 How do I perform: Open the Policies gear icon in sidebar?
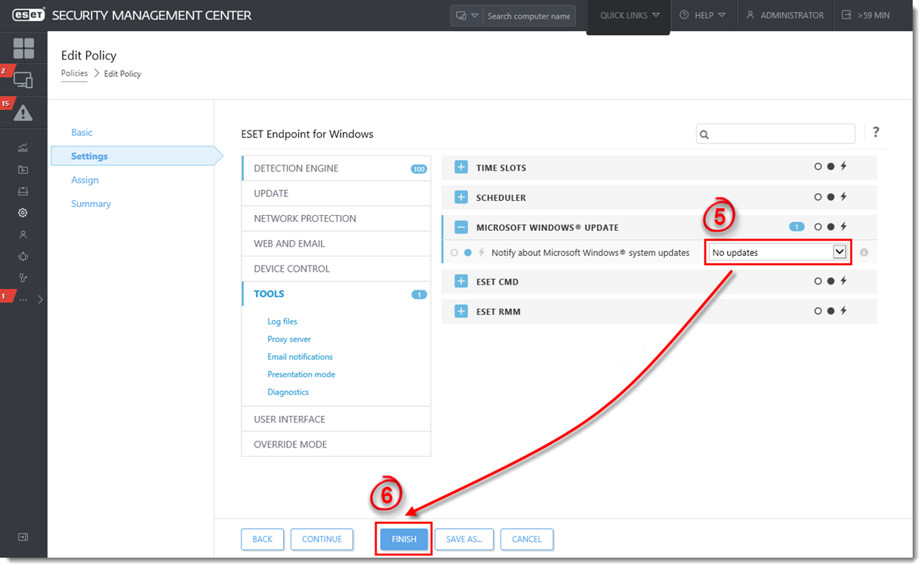[x=23, y=213]
